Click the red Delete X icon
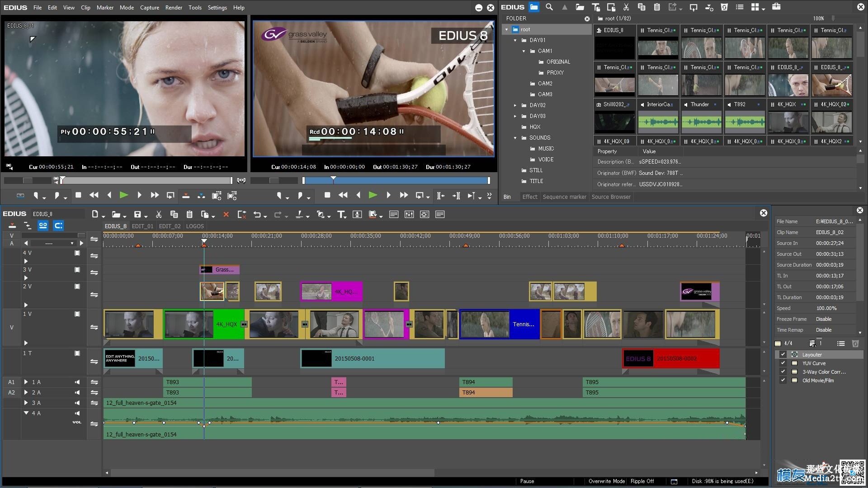 pos(226,215)
